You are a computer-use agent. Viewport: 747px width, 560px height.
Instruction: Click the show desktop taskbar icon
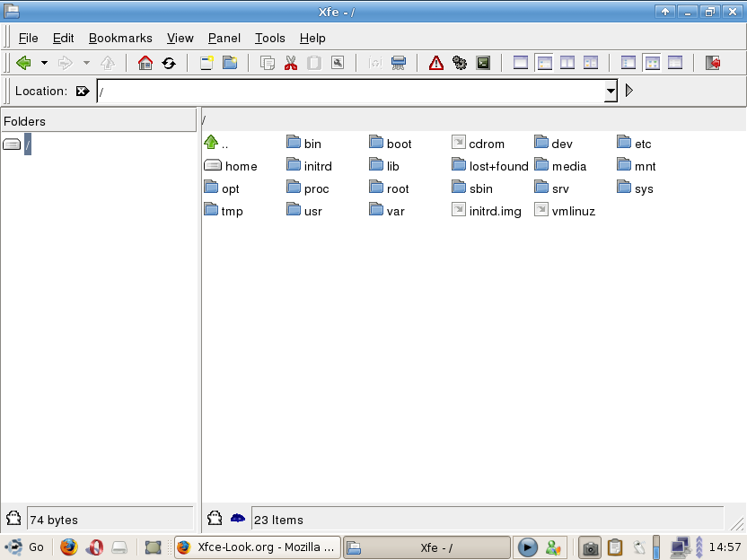coord(153,547)
